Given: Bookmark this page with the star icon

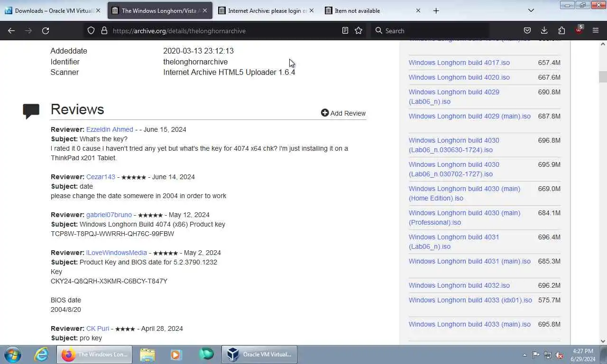Looking at the screenshot, I should (x=359, y=30).
